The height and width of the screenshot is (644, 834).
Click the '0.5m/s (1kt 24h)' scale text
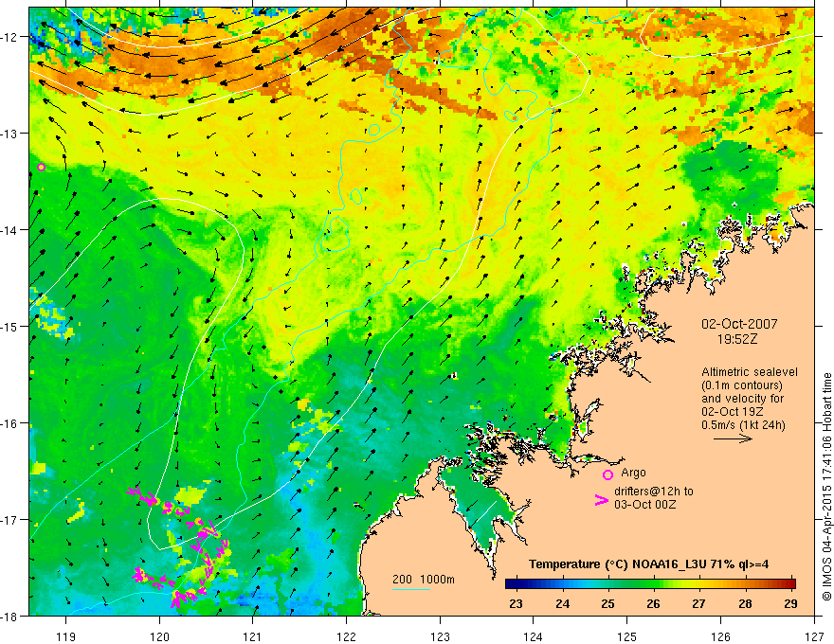743,425
